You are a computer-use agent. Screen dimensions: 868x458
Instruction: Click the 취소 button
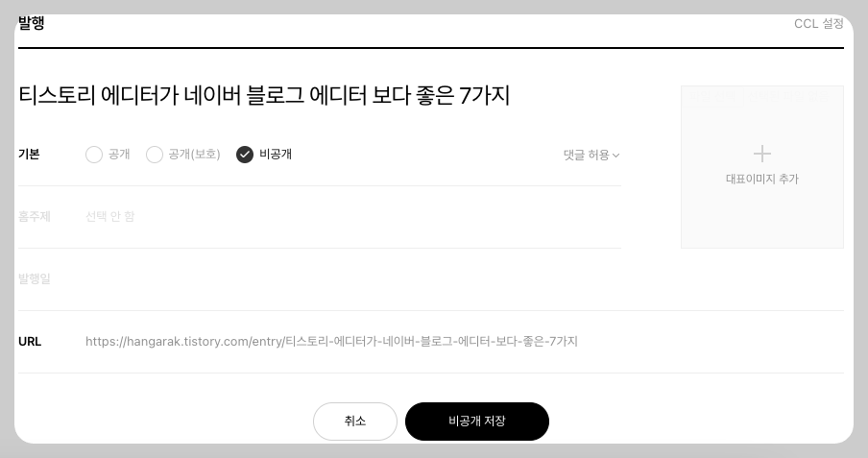[x=355, y=422]
